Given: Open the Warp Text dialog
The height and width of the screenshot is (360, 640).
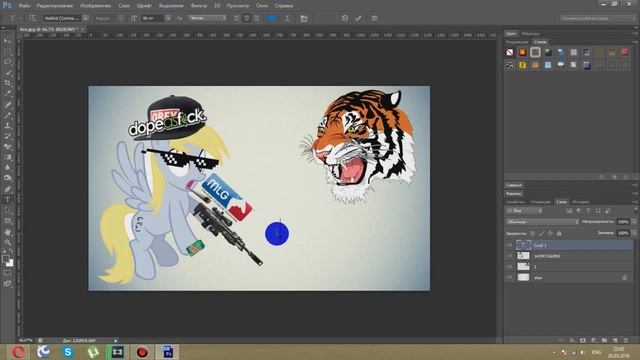Looking at the screenshot, I should coord(287,18).
